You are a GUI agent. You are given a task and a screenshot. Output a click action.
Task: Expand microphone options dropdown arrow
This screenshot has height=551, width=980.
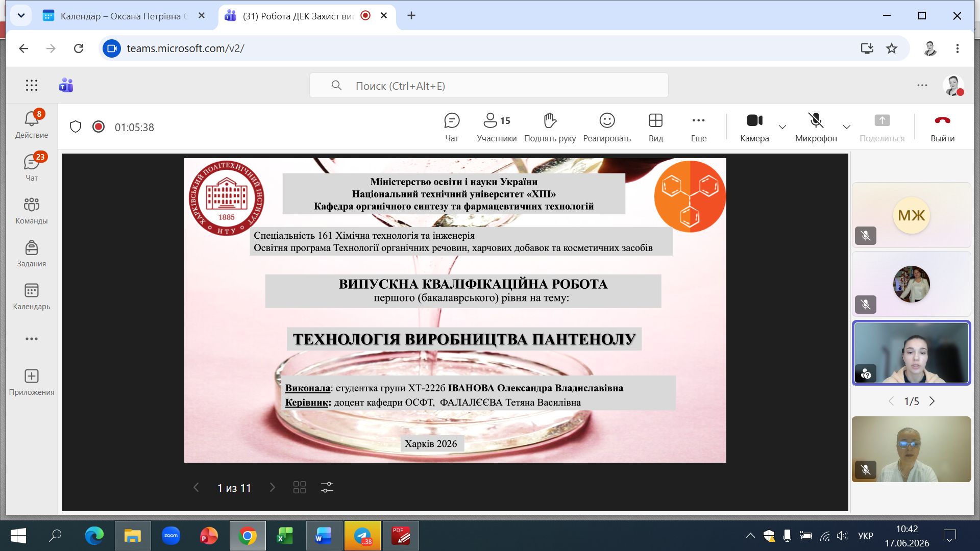(x=847, y=127)
